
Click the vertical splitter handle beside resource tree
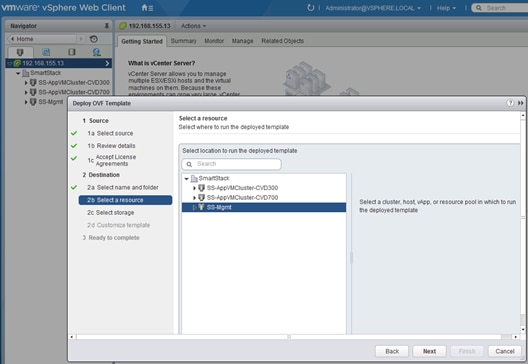point(351,258)
